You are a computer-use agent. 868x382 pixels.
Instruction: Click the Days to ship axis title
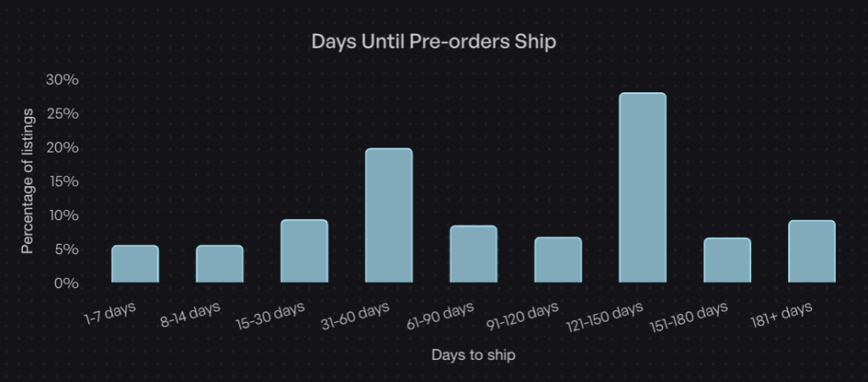pyautogui.click(x=473, y=354)
